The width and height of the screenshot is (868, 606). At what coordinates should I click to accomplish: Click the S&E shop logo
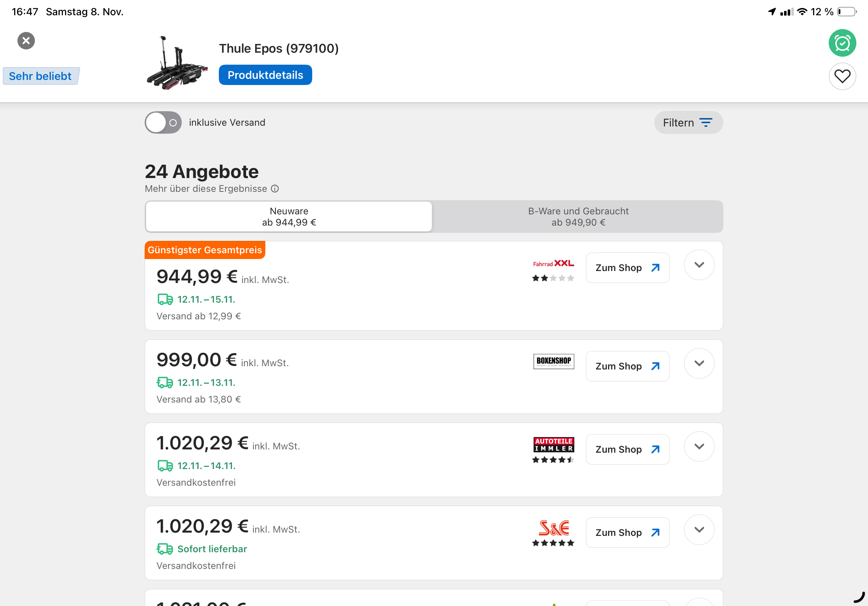tap(553, 528)
